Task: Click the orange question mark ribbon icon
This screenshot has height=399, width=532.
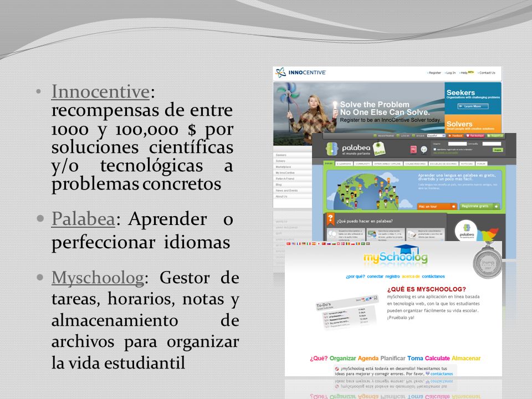Action: tap(330, 219)
